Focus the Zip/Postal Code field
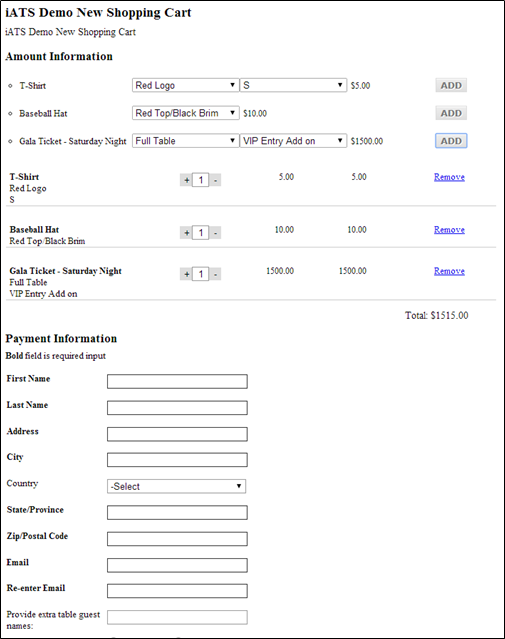This screenshot has height=639, width=505. [177, 539]
